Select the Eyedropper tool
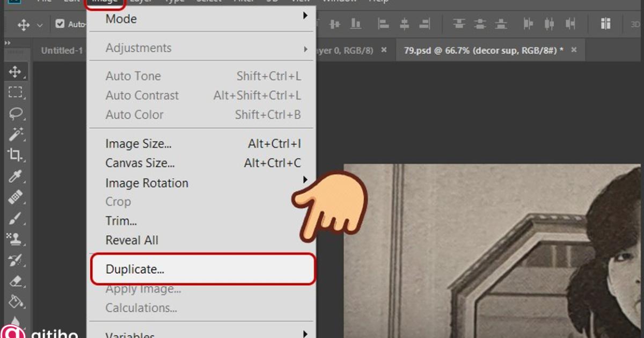The image size is (644, 338). tap(15, 176)
